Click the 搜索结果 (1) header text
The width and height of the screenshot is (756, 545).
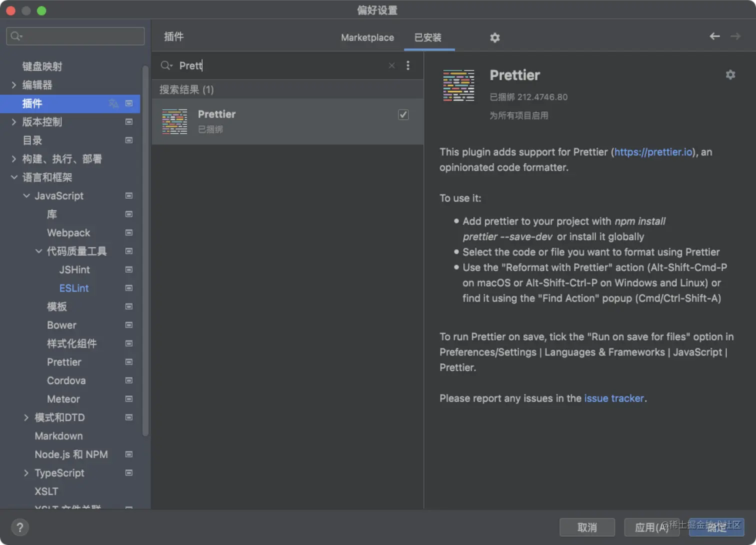pyautogui.click(x=186, y=89)
